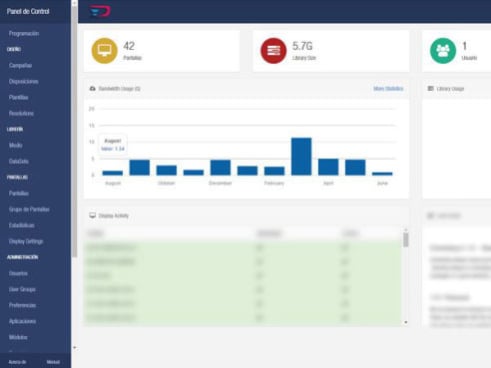Click the Display Activity scrollbar down arrow

coord(406,322)
